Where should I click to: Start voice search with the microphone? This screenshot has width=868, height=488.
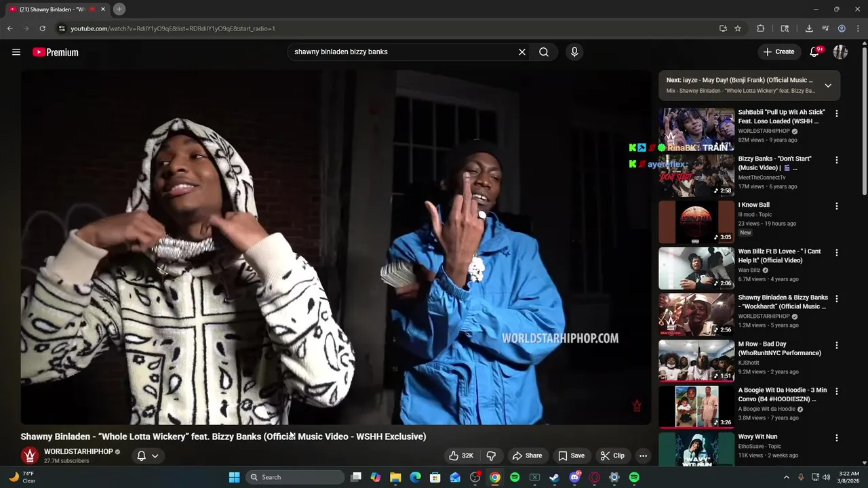click(574, 52)
